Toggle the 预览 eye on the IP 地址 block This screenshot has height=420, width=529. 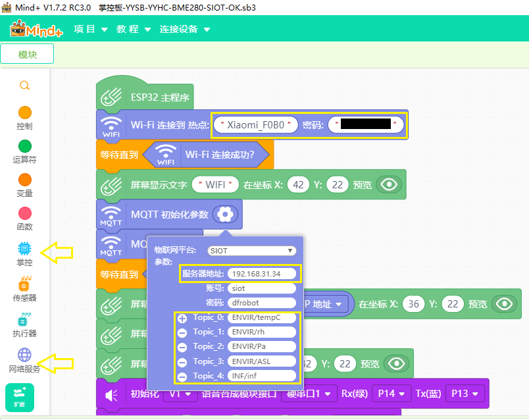click(x=505, y=304)
